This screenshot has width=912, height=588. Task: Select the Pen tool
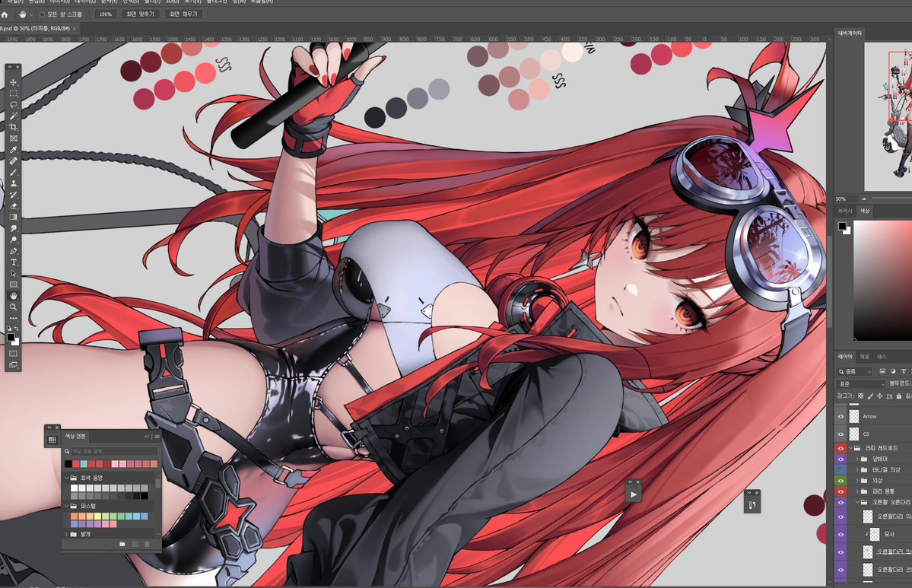14,251
